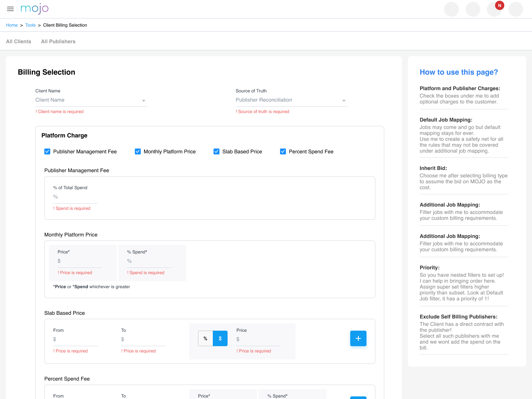Toggle the Percent Spend Fee checkbox
Image resolution: width=532 pixels, height=399 pixels.
[x=283, y=151]
